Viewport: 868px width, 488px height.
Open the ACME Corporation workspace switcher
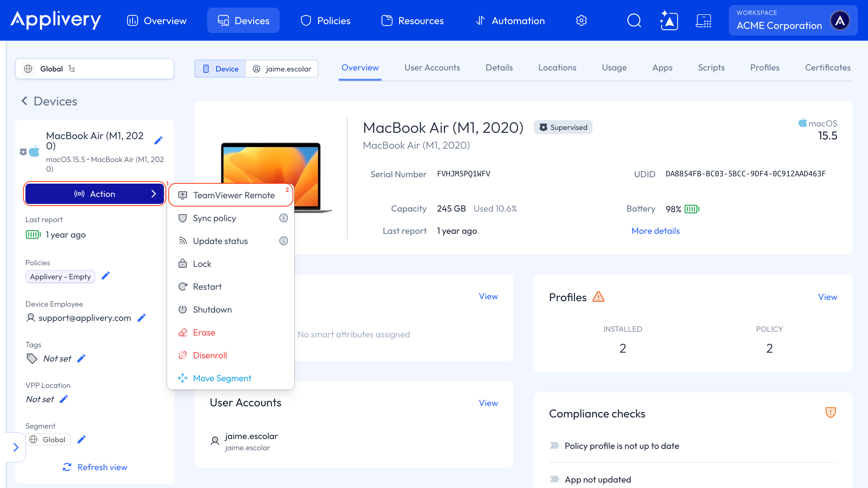point(793,21)
